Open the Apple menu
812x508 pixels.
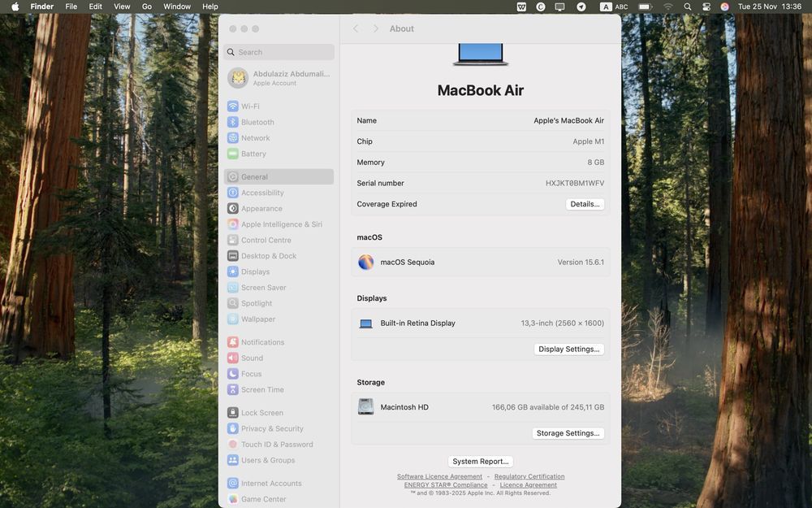click(x=15, y=7)
